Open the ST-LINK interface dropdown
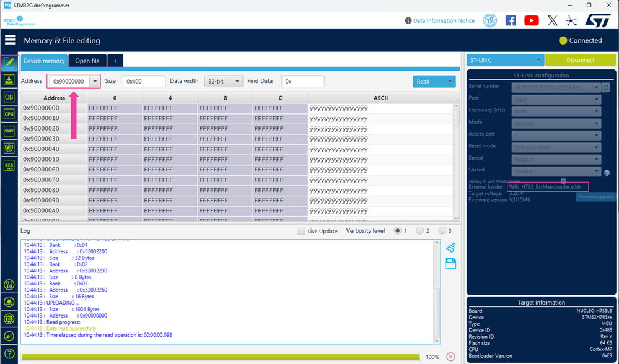 [x=505, y=60]
